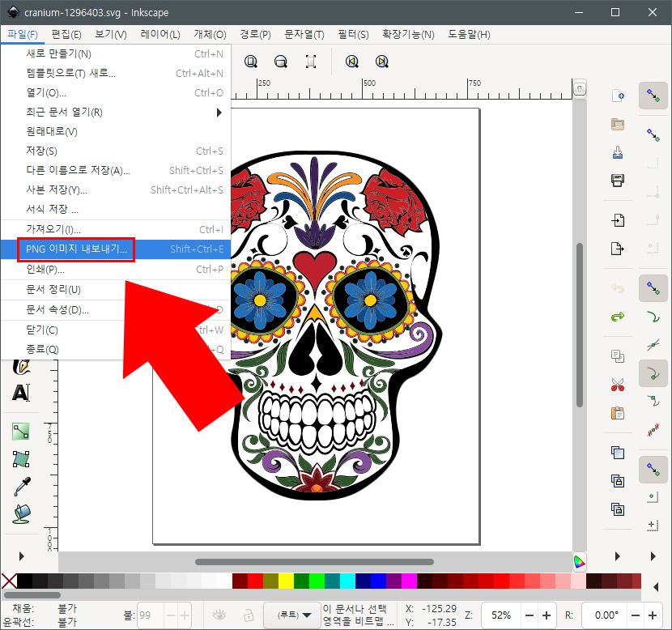Screen dimensions: 672x630
Task: Click the open folder icon in commands bar
Action: [x=618, y=124]
